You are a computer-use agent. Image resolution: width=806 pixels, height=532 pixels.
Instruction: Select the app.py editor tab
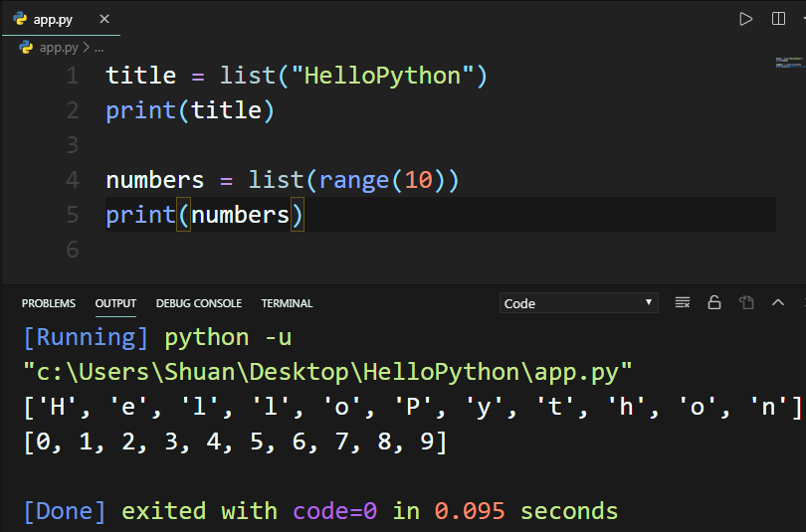pyautogui.click(x=54, y=19)
